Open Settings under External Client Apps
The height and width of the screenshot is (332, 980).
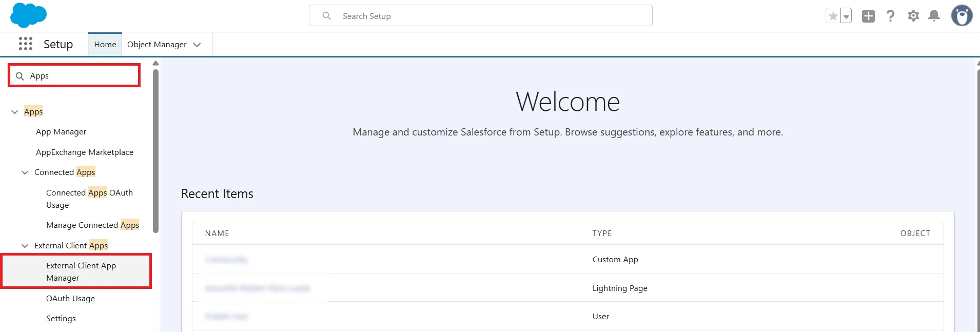point(61,319)
